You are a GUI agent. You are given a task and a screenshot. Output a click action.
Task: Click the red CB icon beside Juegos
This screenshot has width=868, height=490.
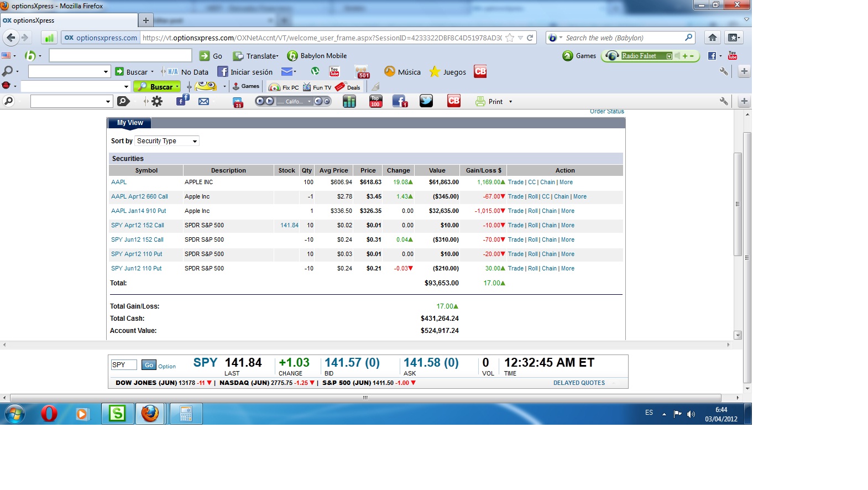480,71
